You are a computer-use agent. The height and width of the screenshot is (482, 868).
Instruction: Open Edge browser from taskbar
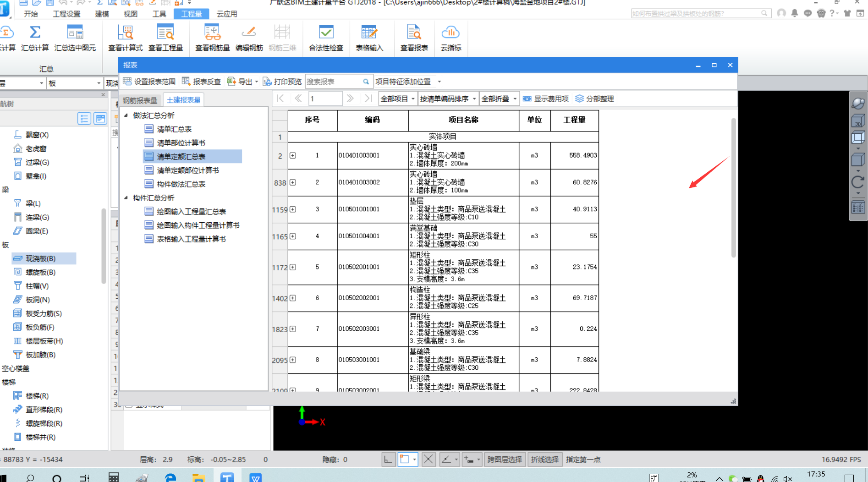[170, 478]
